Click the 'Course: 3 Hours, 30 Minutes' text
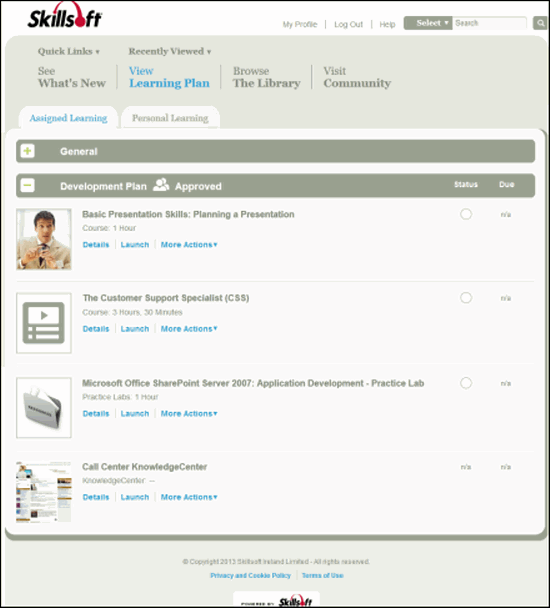Image resolution: width=550 pixels, height=608 pixels. click(x=132, y=312)
